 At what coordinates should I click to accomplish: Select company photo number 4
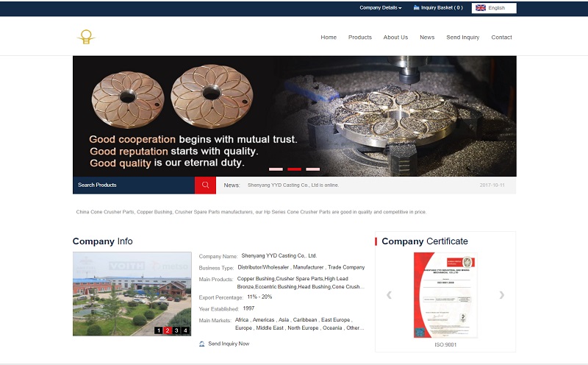click(x=185, y=330)
